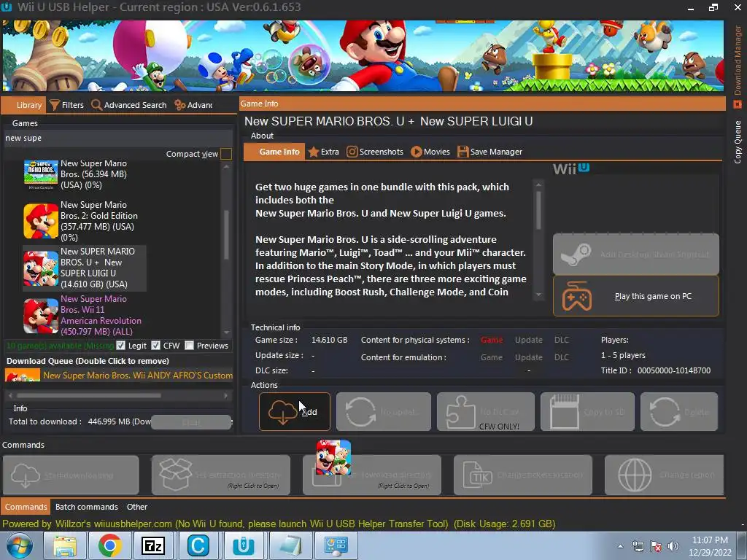
Task: Click Play this game on PC
Action: point(636,296)
